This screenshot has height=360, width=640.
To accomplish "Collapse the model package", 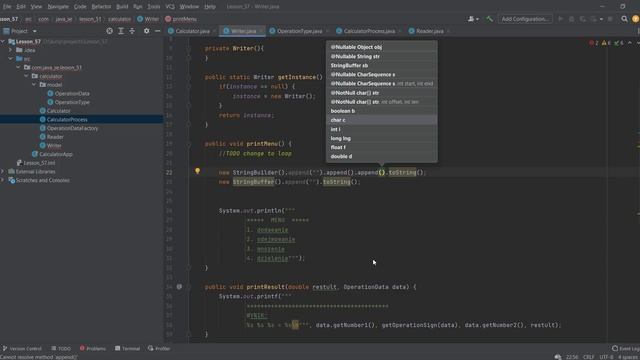I will point(34,84).
